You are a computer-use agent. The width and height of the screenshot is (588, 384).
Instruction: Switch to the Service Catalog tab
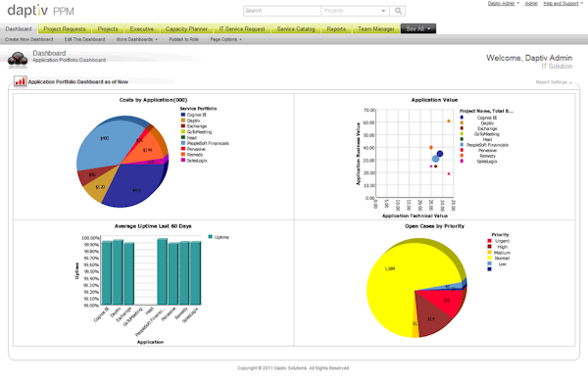click(x=296, y=28)
